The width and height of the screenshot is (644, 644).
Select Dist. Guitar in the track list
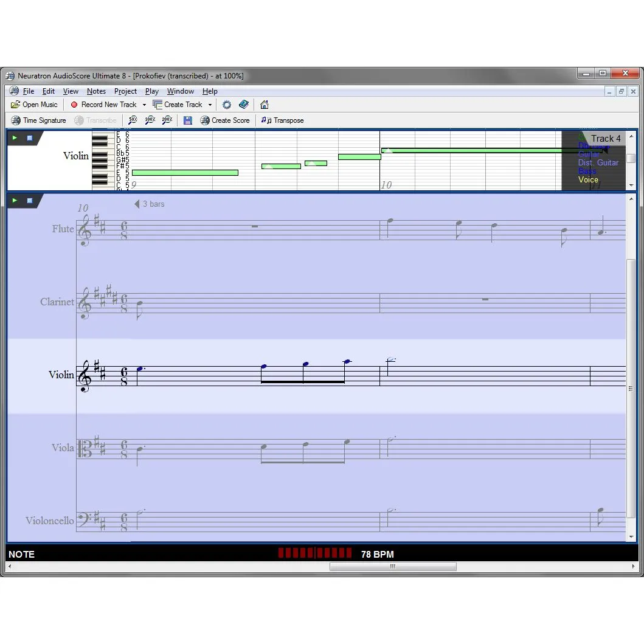(598, 162)
